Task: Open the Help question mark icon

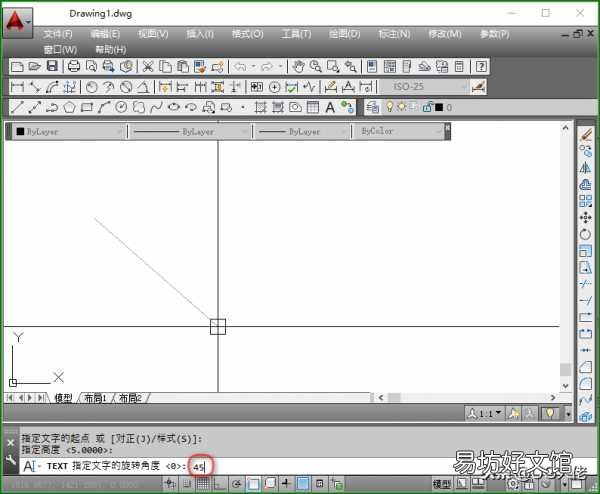Action: tap(481, 67)
